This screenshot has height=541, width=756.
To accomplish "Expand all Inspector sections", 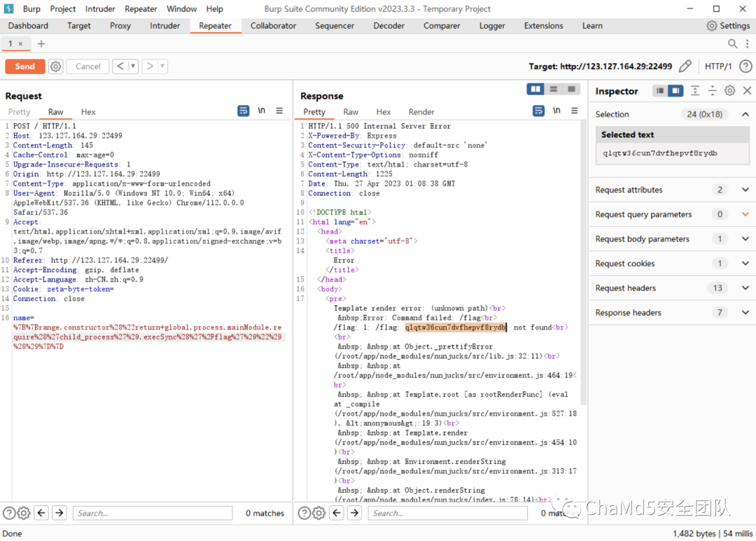I will [x=695, y=91].
